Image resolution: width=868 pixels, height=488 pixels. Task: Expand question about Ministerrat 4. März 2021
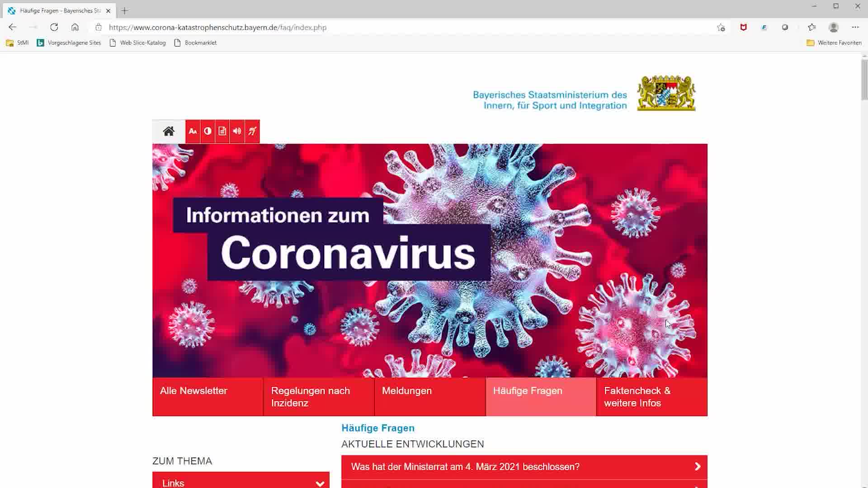(524, 467)
